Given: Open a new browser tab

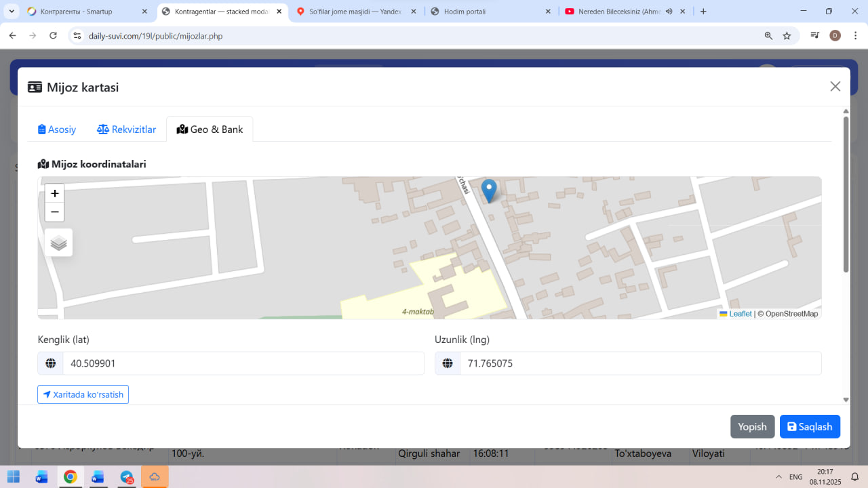Looking at the screenshot, I should 703,12.
